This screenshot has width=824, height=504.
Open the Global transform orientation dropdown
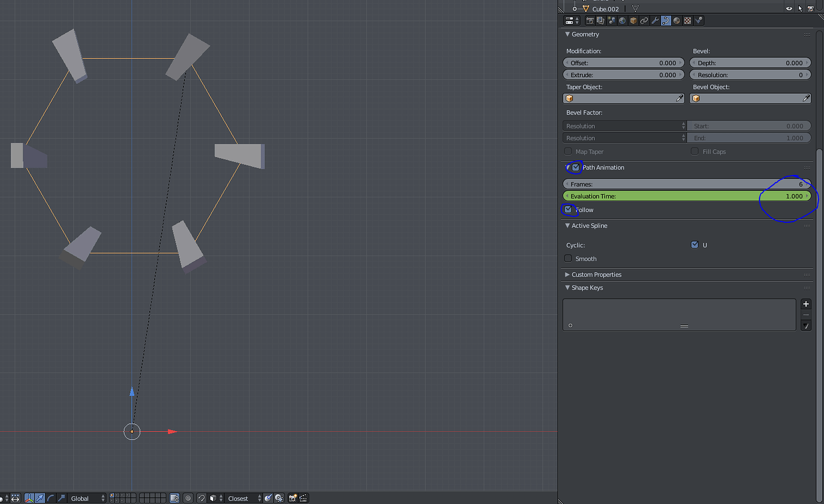[x=88, y=498]
